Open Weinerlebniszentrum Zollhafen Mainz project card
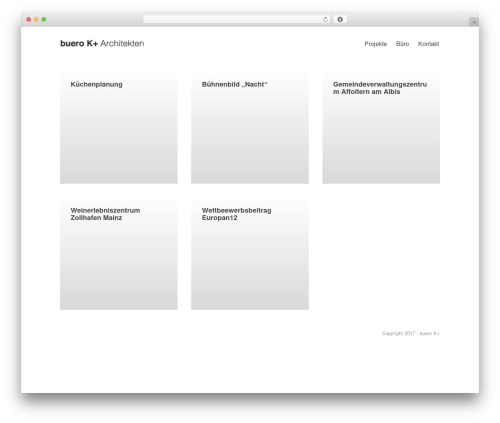The height and width of the screenshot is (423, 500). pyautogui.click(x=119, y=253)
